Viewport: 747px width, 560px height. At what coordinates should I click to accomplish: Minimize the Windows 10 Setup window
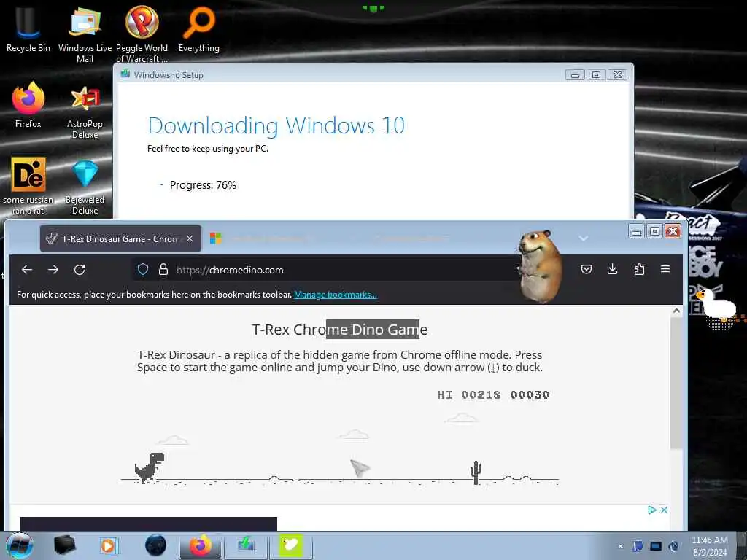tap(575, 75)
